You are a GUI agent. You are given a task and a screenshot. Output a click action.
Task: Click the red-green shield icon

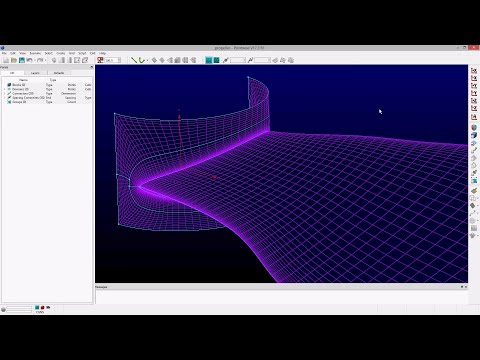coord(474,127)
